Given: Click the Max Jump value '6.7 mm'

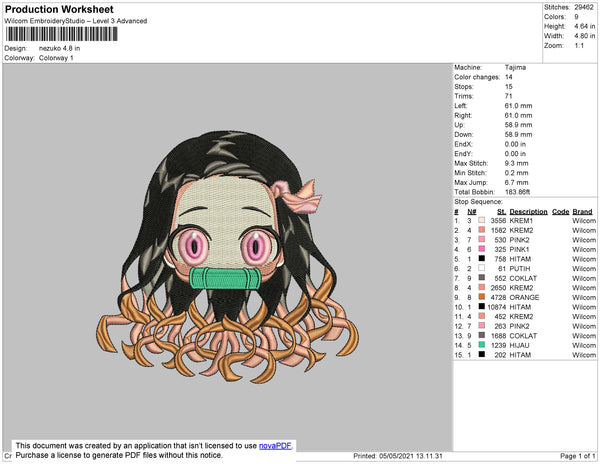Looking at the screenshot, I should [516, 182].
